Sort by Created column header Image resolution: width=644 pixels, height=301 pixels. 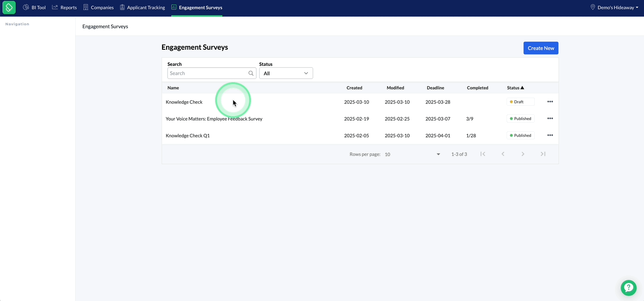(354, 88)
